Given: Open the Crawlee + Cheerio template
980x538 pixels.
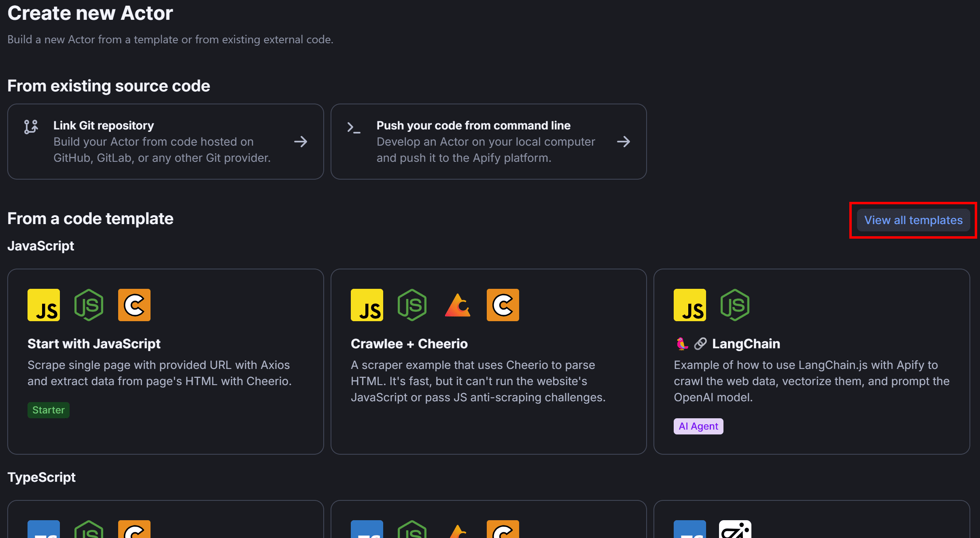Looking at the screenshot, I should click(x=409, y=344).
